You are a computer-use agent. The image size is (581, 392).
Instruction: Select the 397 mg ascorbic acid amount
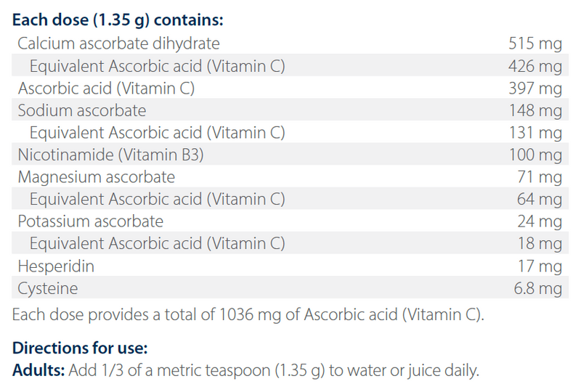click(x=535, y=89)
